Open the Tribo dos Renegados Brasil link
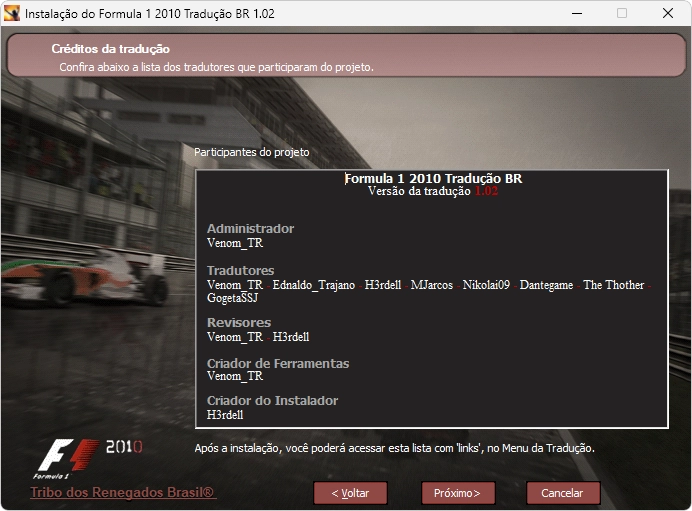 click(123, 493)
